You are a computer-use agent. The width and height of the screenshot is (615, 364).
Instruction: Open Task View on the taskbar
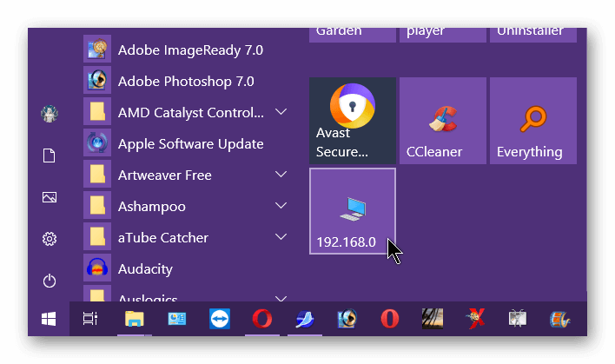point(90,319)
